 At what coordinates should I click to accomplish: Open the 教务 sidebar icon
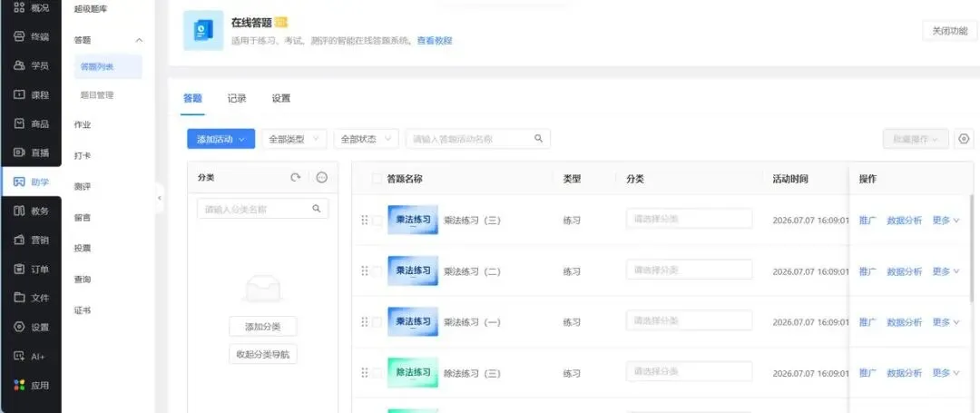coord(19,211)
